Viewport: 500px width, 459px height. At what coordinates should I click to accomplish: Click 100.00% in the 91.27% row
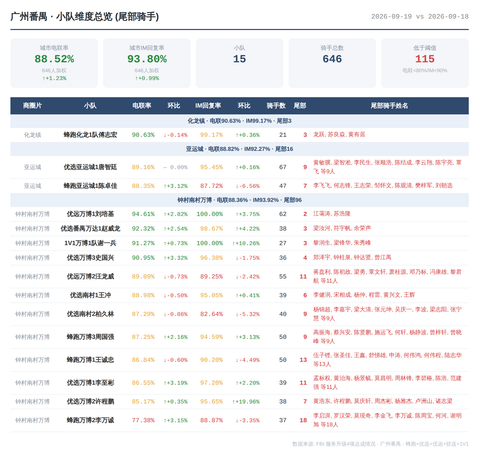coord(210,243)
